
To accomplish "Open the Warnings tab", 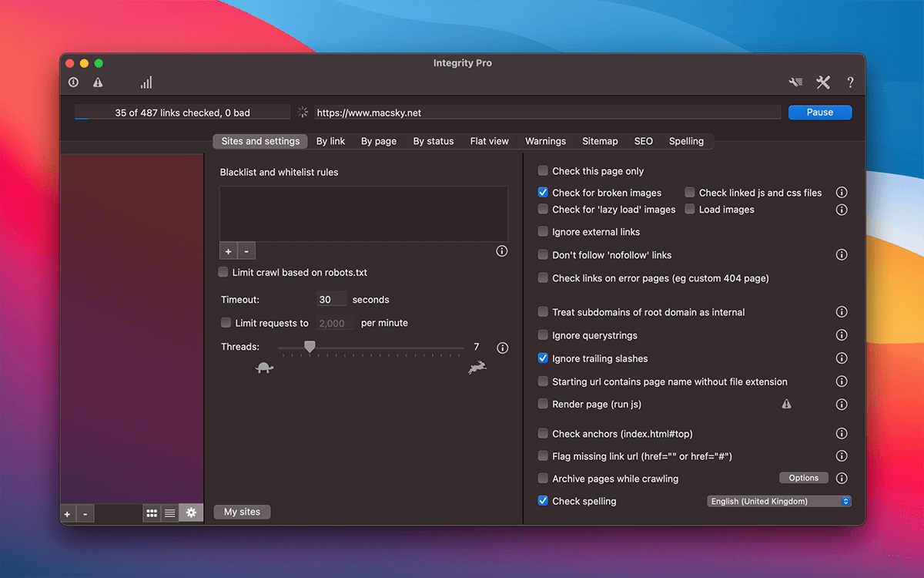I will click(x=546, y=141).
